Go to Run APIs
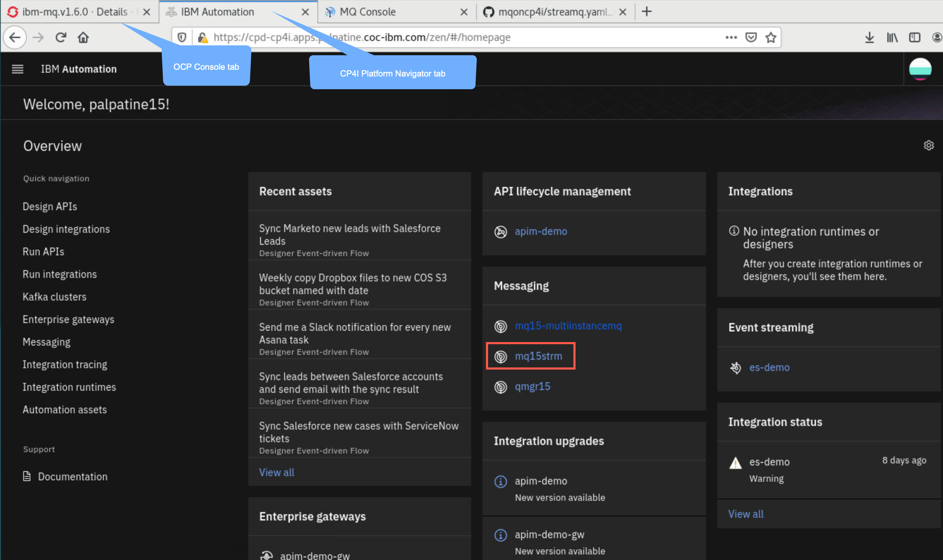 point(43,252)
